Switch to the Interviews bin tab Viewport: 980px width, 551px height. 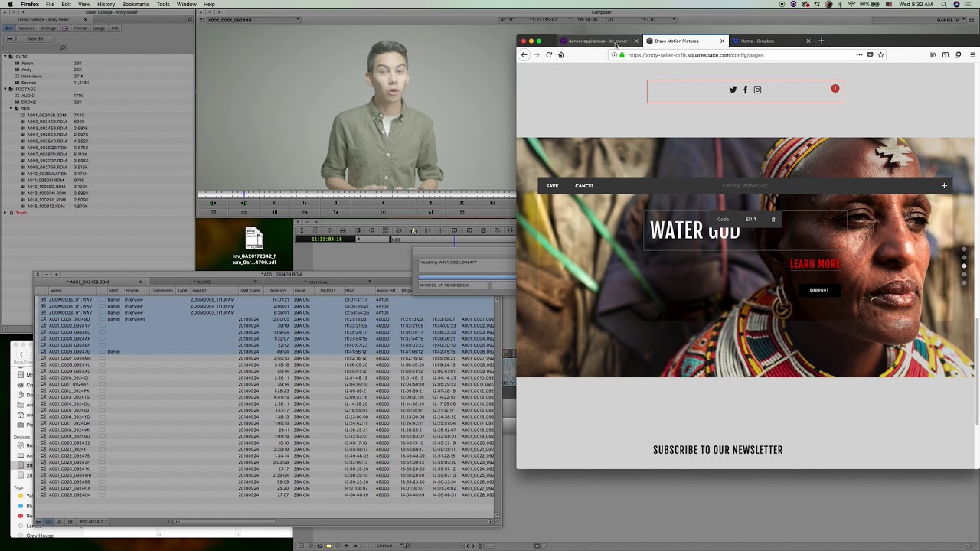click(317, 282)
